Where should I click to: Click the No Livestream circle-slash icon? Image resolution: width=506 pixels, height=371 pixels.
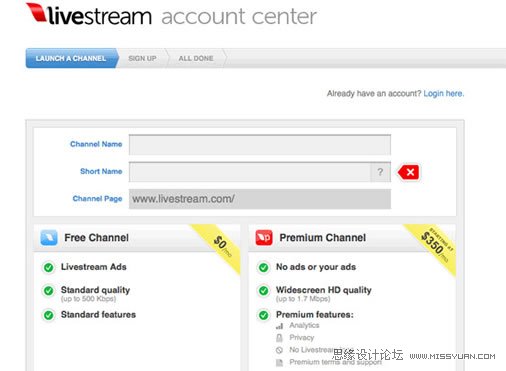coord(279,350)
